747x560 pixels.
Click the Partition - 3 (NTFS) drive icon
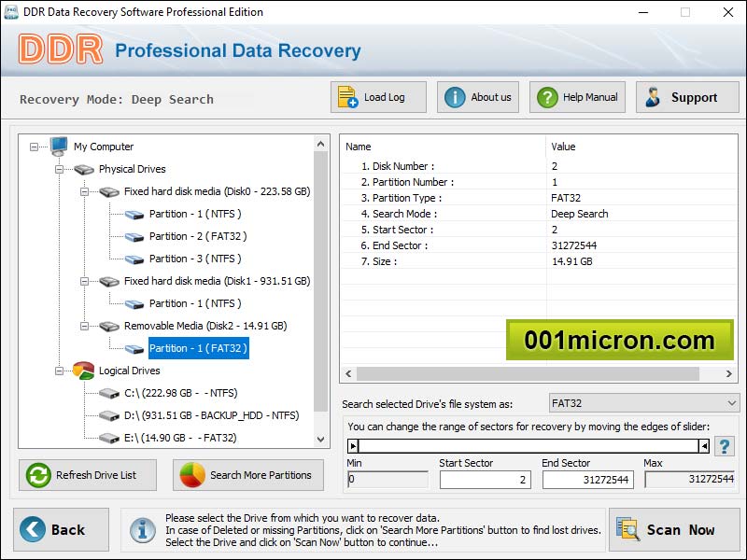coord(134,259)
